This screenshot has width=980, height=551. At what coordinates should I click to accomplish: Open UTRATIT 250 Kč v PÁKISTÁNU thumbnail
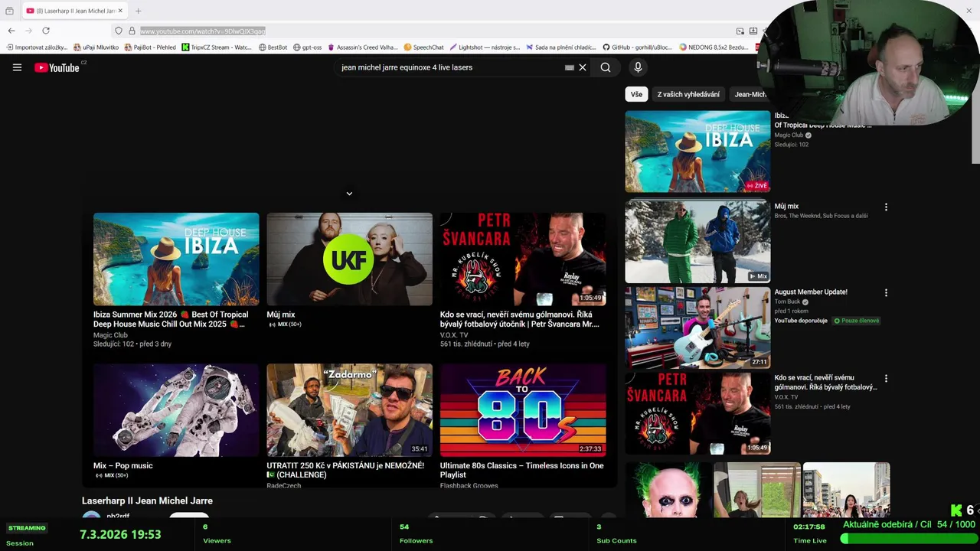coord(349,410)
